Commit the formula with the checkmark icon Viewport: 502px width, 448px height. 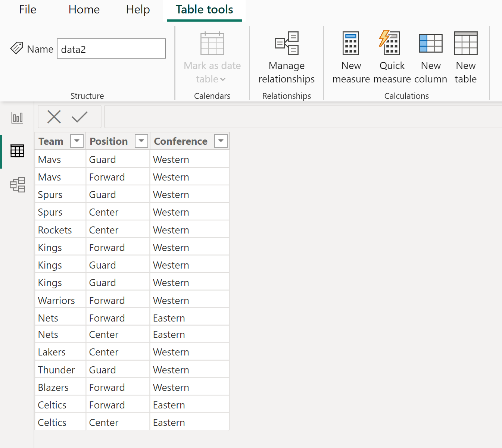coord(79,117)
